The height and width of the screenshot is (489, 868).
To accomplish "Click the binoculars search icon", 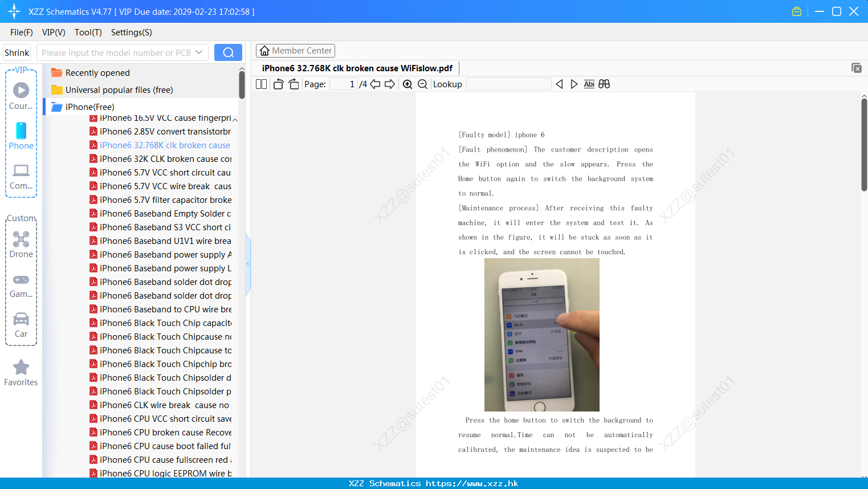I will tap(604, 84).
